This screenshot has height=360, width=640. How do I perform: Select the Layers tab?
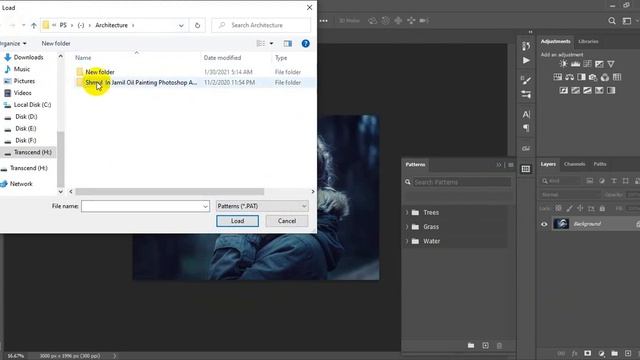(x=548, y=164)
